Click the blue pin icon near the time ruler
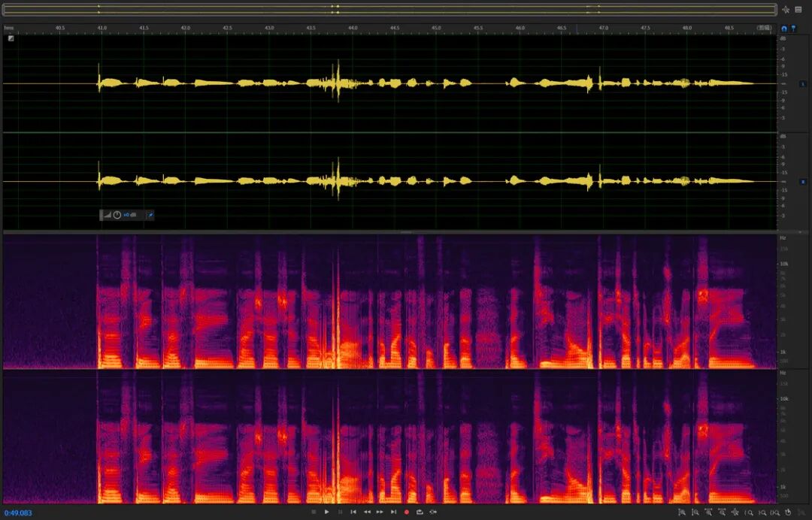 (793, 29)
